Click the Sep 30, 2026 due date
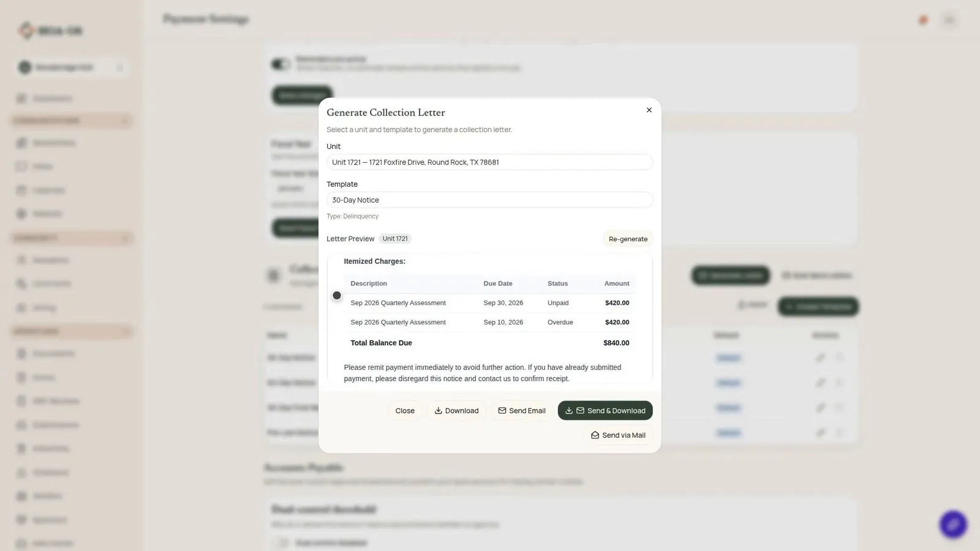The height and width of the screenshot is (551, 980). (x=503, y=303)
